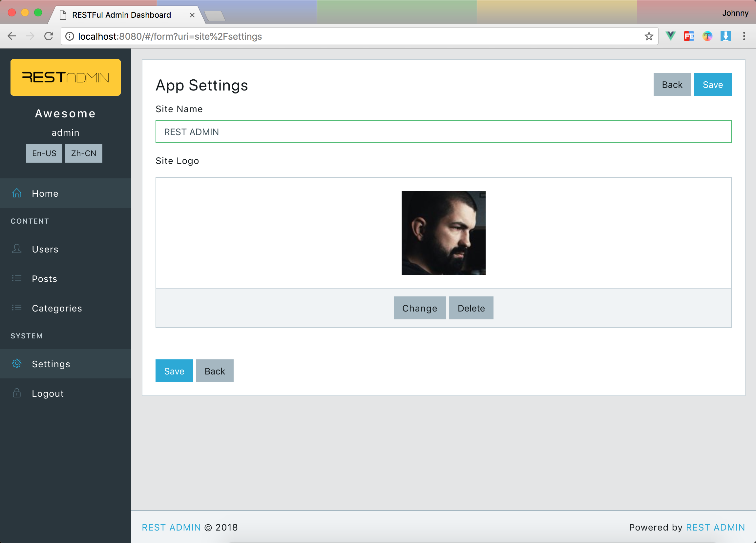Switch language to Zh-CN

pyautogui.click(x=83, y=153)
